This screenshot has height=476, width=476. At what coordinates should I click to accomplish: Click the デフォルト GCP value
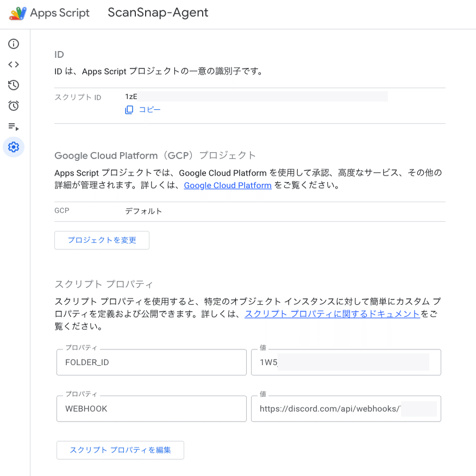[x=143, y=211]
